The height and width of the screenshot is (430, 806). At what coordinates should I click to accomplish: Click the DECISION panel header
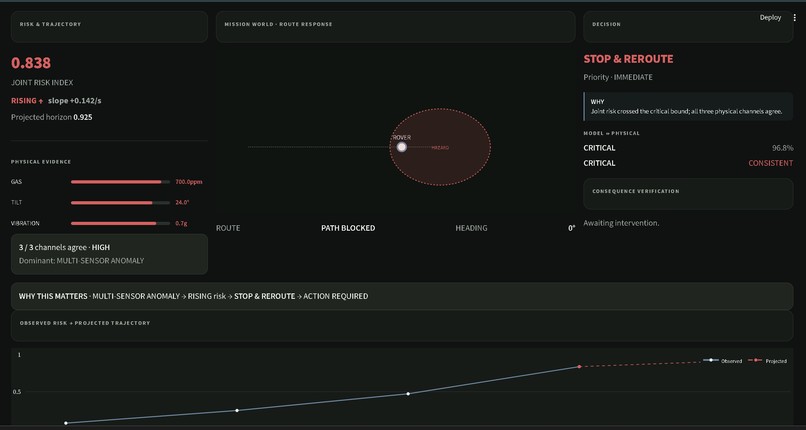pyautogui.click(x=607, y=24)
